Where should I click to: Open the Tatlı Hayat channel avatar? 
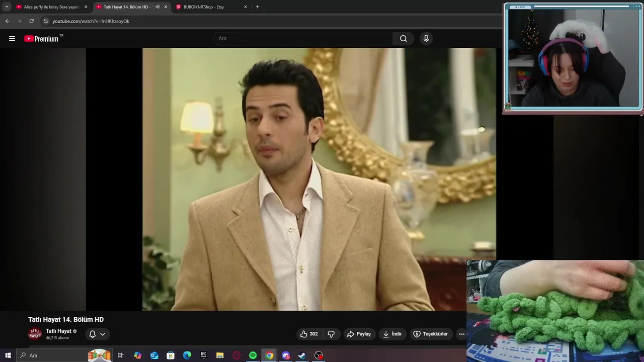point(35,334)
